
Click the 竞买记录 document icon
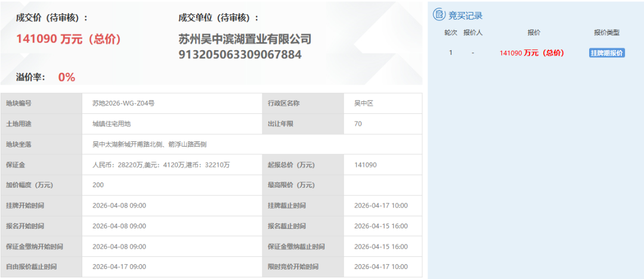tap(439, 15)
